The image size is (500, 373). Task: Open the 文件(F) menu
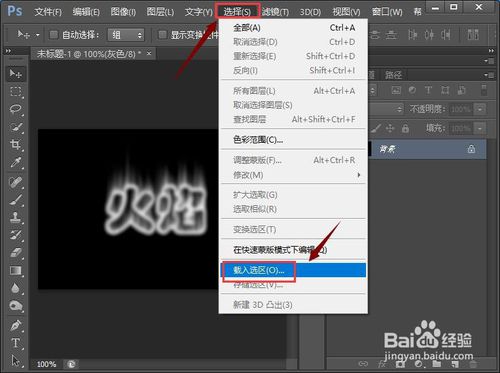[48, 12]
